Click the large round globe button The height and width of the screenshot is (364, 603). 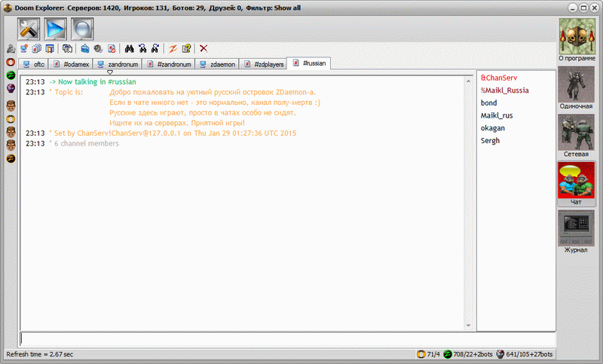tap(82, 29)
